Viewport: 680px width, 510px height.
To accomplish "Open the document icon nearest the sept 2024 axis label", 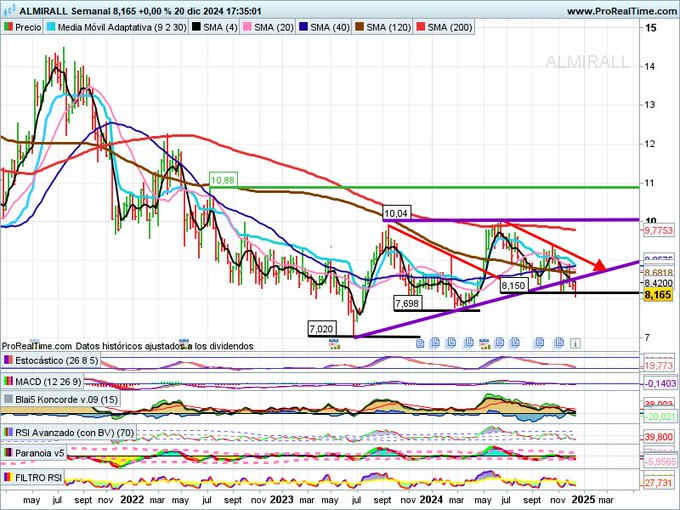I will tap(539, 343).
